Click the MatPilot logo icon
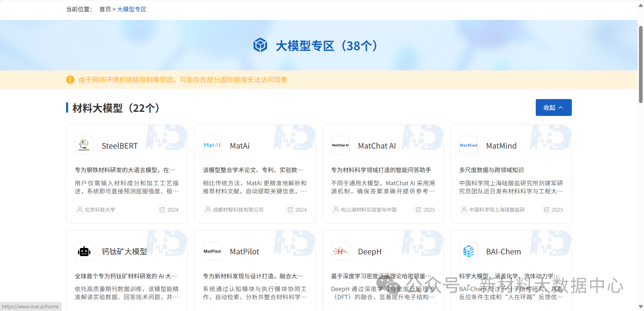 tap(212, 251)
